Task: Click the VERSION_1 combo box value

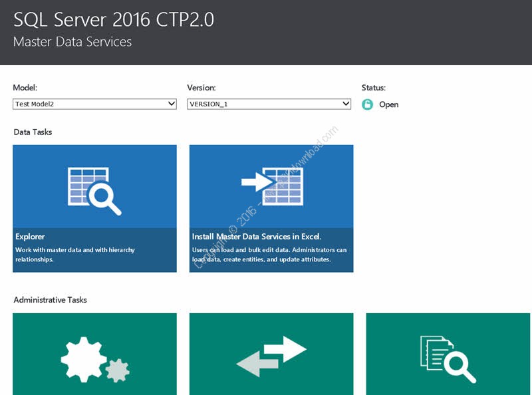Action: 263,104
